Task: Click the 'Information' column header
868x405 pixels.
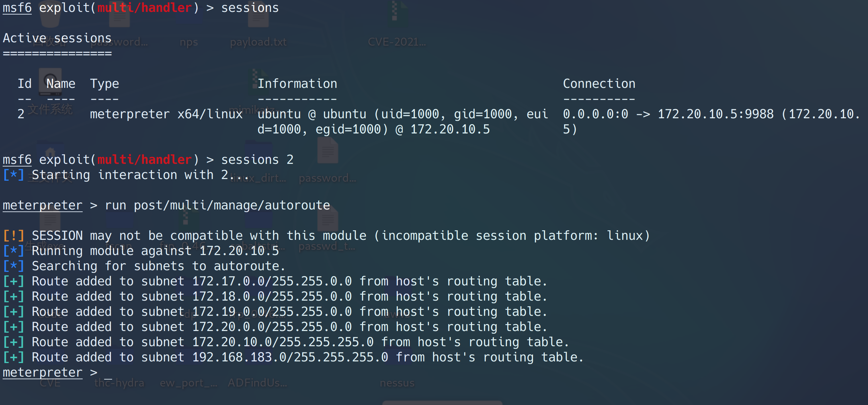Action: point(297,84)
